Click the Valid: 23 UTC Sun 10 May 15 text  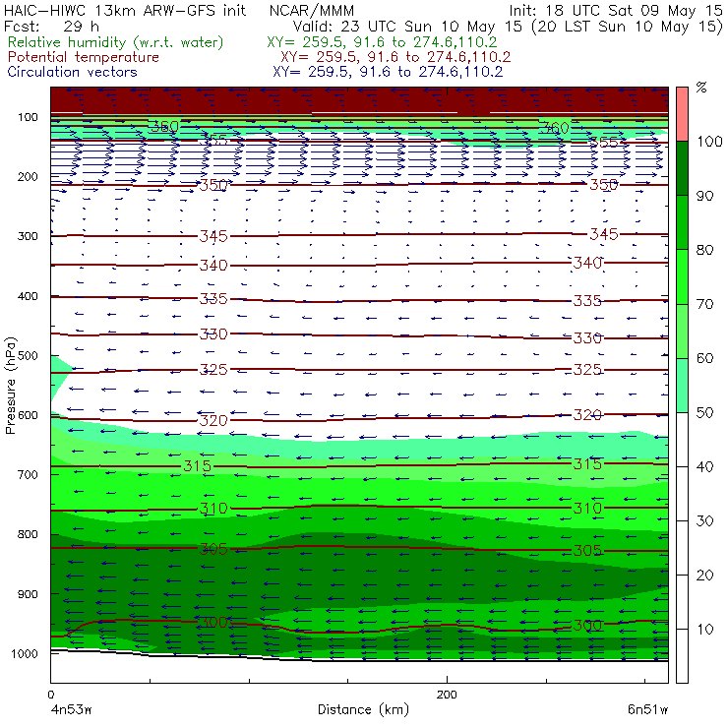[408, 26]
